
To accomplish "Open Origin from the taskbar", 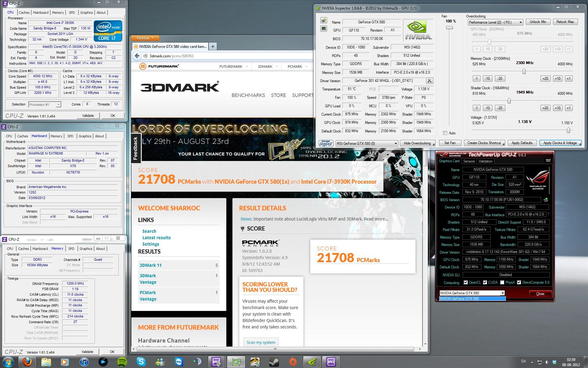I will (293, 362).
